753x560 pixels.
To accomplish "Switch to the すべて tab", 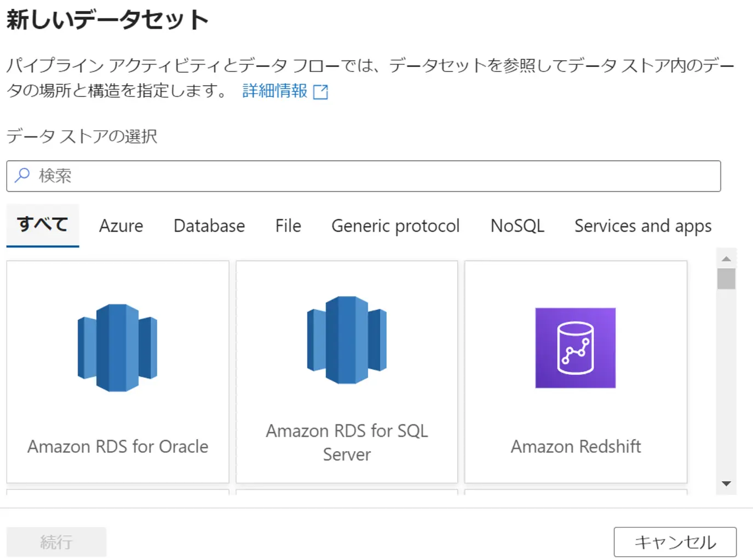I will click(43, 225).
